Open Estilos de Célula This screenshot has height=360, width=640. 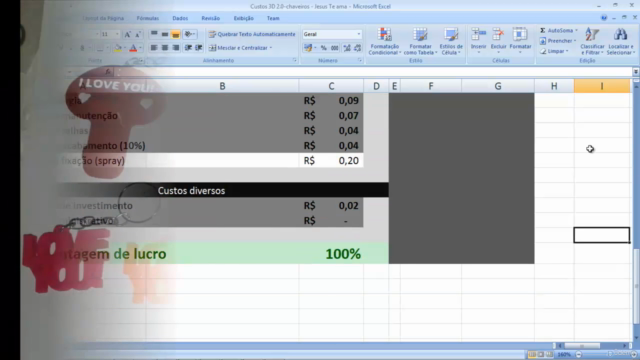[451, 41]
